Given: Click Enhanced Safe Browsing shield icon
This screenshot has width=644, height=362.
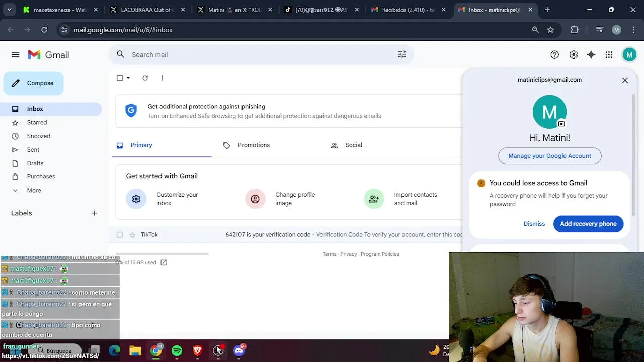Looking at the screenshot, I should tap(131, 111).
